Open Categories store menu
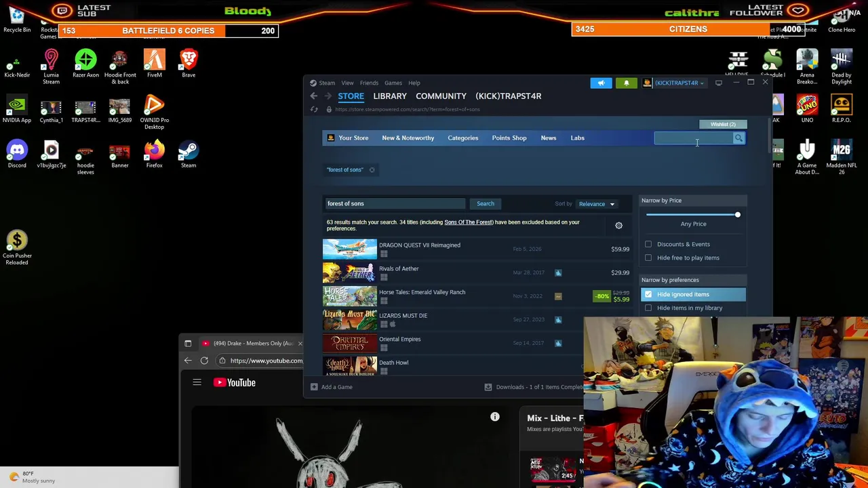This screenshot has height=488, width=868. [x=462, y=138]
